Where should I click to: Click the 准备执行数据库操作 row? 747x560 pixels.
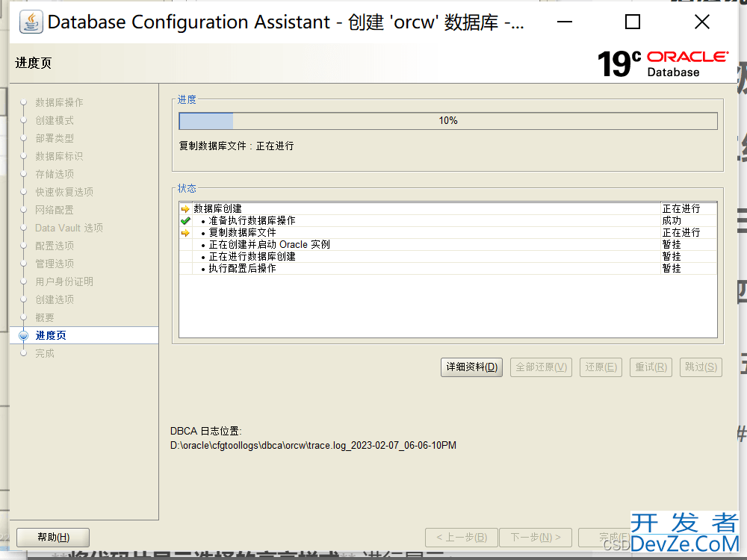point(447,221)
